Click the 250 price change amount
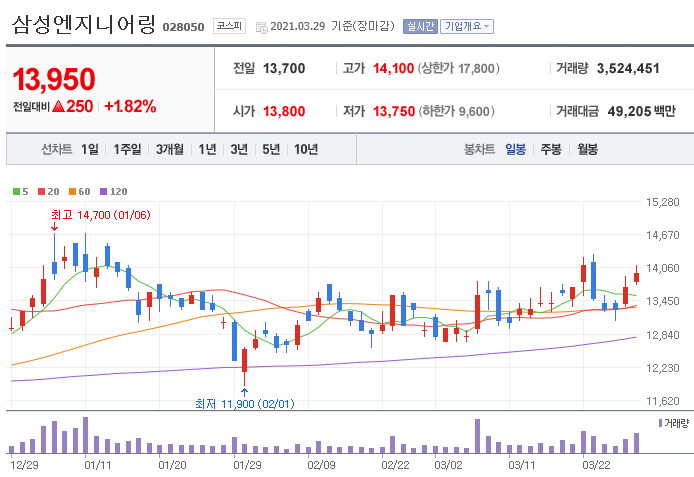Viewport: 694px width, 477px height. point(80,107)
